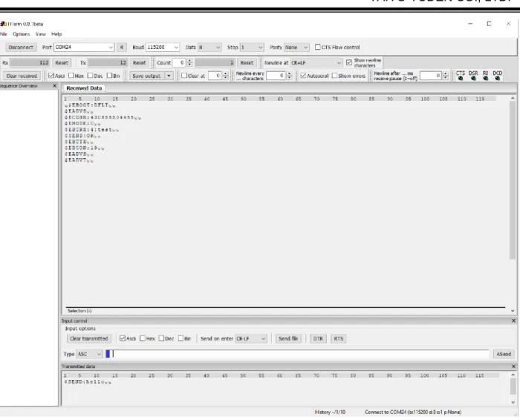
Task: Click the received data vertical scrollbar
Action: pos(513,179)
